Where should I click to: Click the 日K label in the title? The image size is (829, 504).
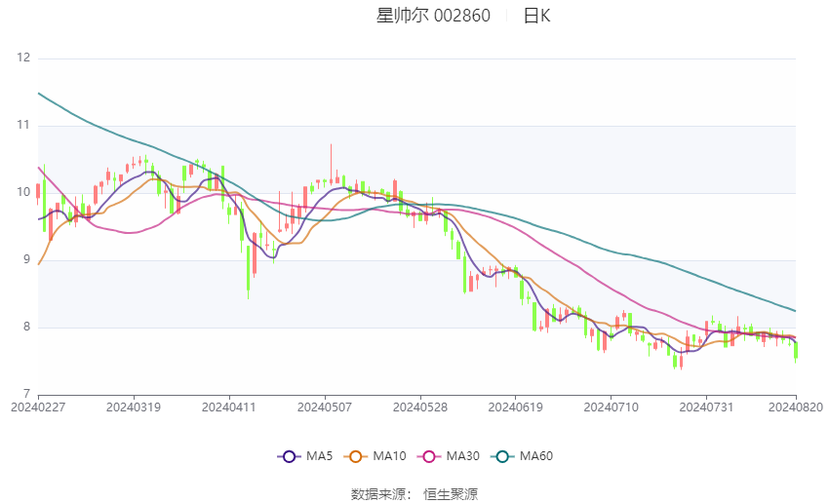click(x=536, y=16)
